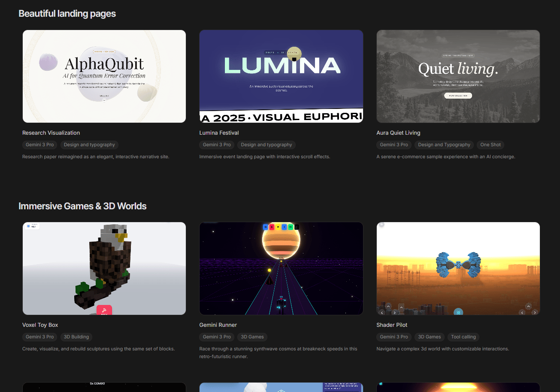Open the Quiet living preview thumbnail
Screen dimensions: 560x392
tap(458, 76)
